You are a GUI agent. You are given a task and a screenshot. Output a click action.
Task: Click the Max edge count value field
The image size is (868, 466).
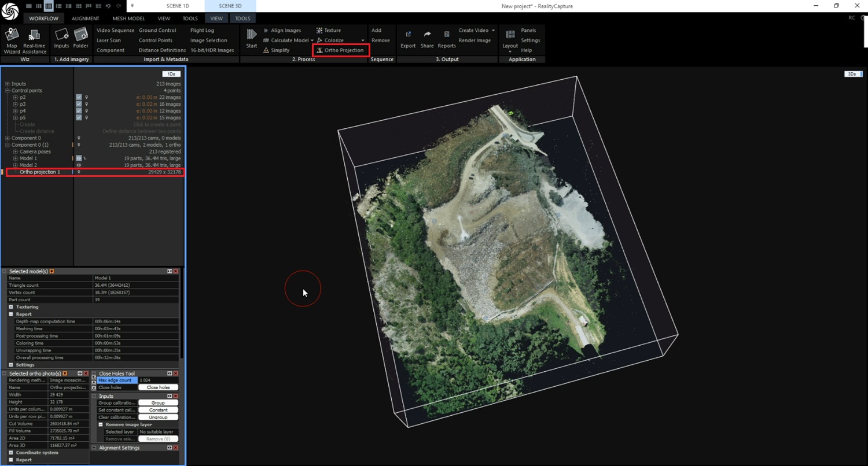point(157,380)
